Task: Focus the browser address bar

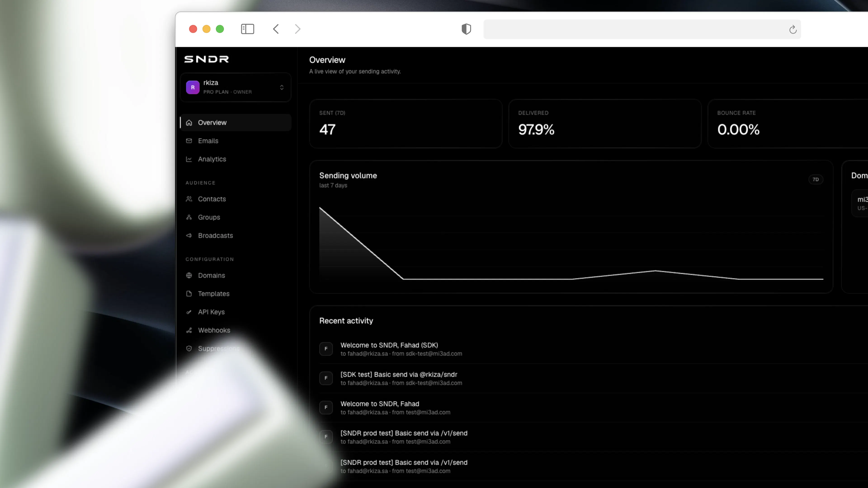Action: 642,29
